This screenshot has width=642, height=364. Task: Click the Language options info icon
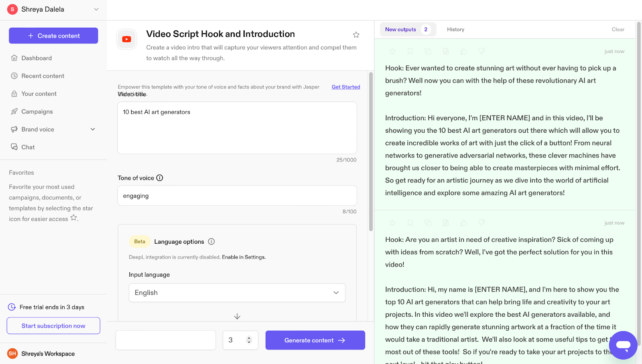(x=211, y=242)
